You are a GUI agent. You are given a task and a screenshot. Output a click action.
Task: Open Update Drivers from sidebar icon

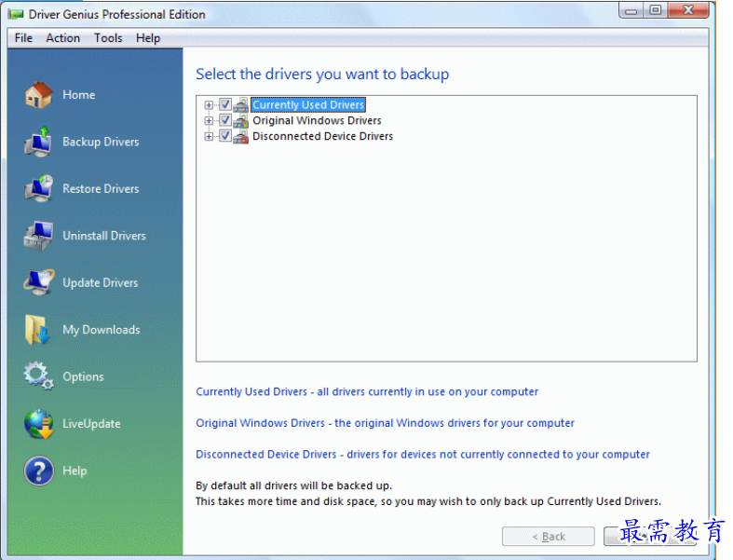coord(38,282)
